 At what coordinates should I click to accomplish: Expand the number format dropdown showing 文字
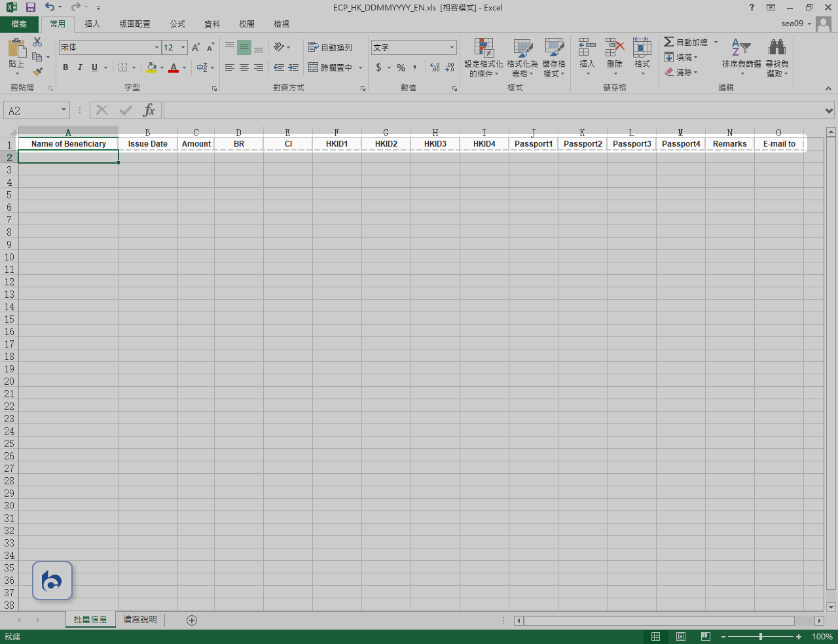click(452, 47)
